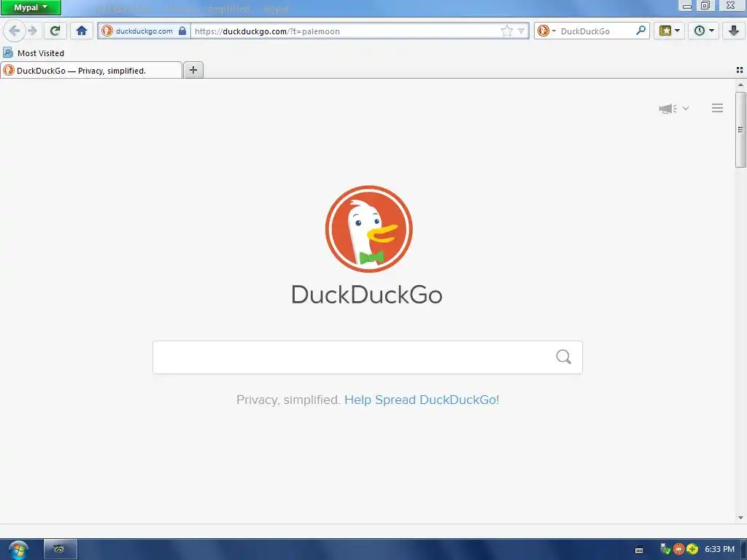Select the DuckDuckGo — Privacy, simplified tab
This screenshot has width=747, height=560.
point(91,71)
